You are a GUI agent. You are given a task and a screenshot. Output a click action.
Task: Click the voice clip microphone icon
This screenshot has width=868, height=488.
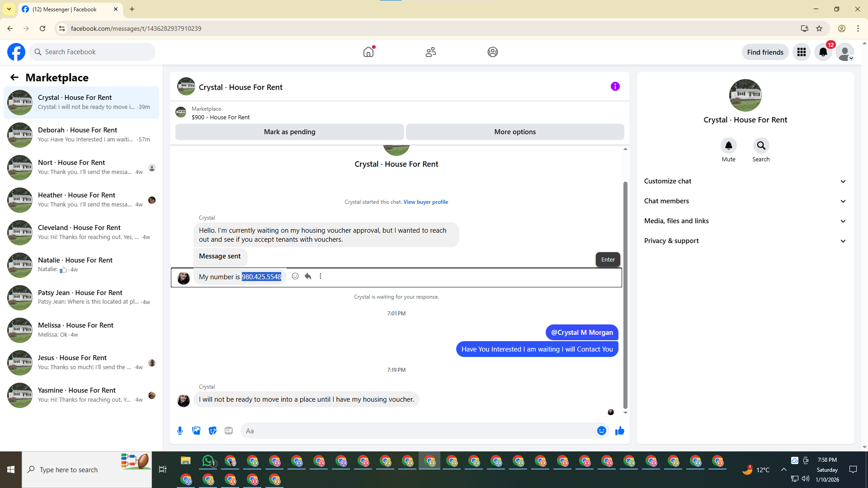180,431
